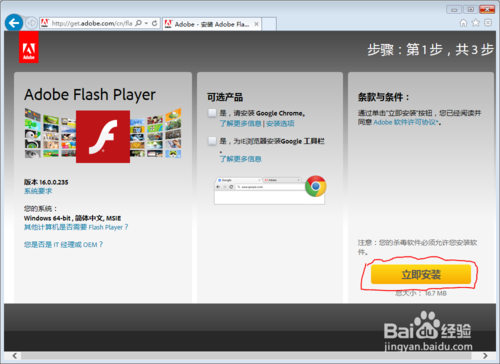Viewport: 500px width, 364px height.
Task: Click the horizontal scrollbar right arrow
Action: point(485,356)
